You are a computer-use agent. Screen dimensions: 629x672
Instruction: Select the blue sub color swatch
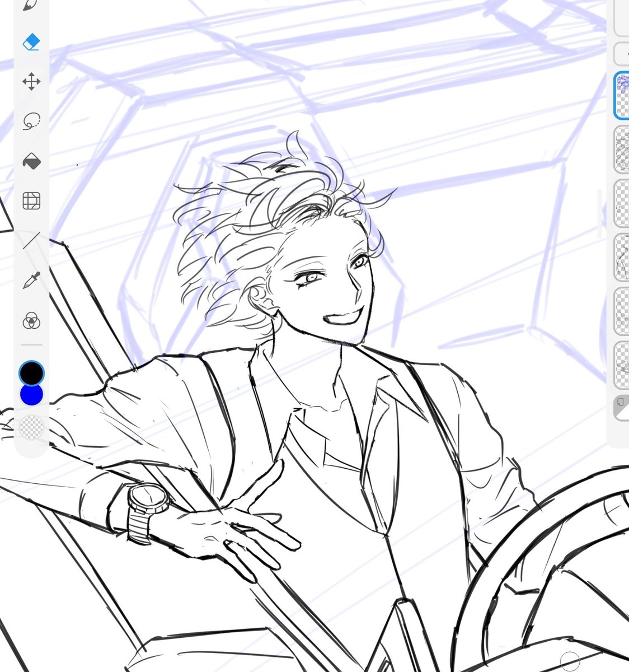point(31,395)
